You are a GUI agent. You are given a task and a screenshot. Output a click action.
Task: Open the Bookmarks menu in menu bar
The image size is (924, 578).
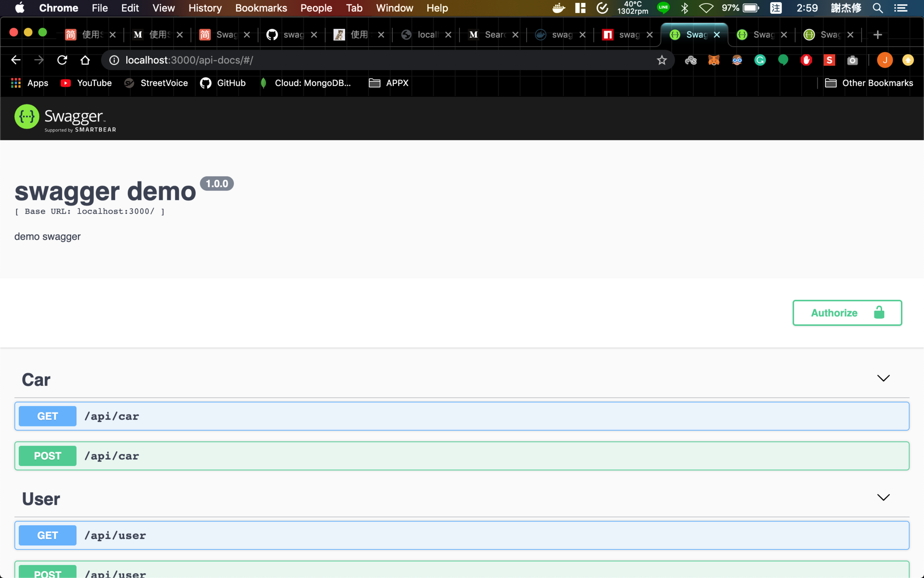click(261, 8)
